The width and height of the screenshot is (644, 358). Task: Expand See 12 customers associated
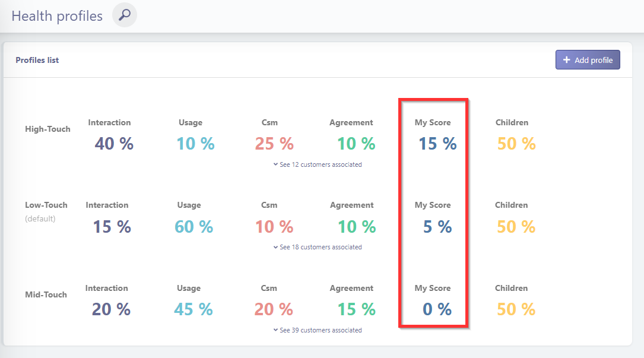click(318, 164)
